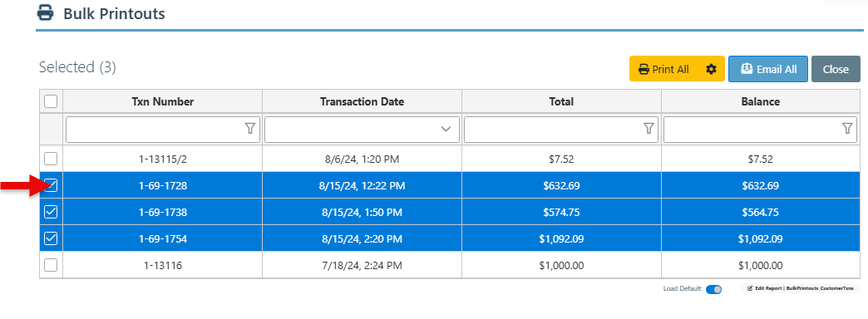The image size is (868, 319).
Task: Click date 8/6/24, 1:20 PM
Action: tap(362, 159)
